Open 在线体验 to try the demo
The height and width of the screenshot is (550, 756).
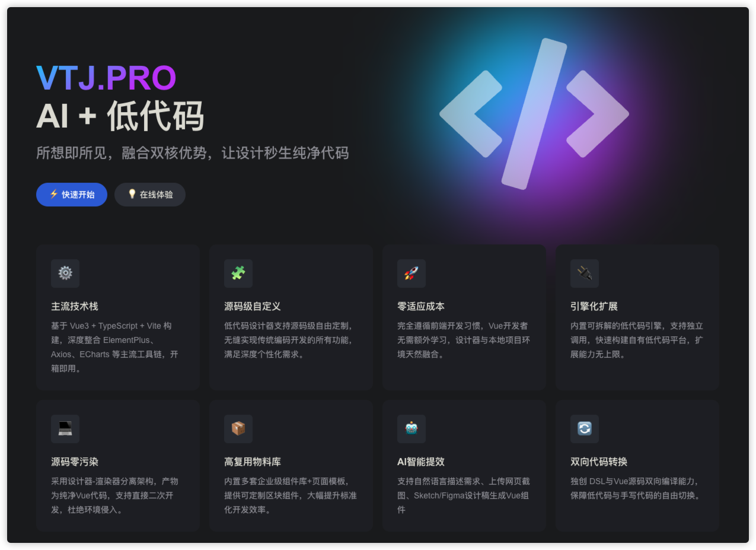coord(150,194)
